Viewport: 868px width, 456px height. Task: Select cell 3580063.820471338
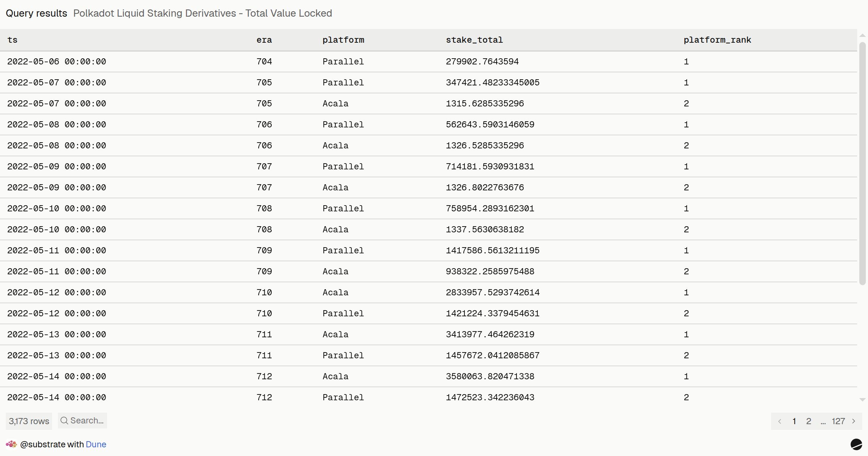pos(490,376)
